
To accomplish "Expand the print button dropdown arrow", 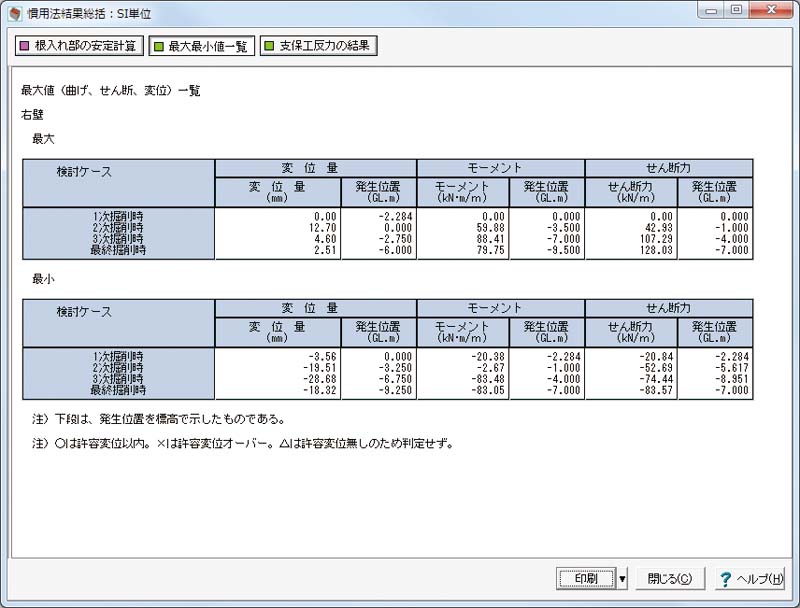I will pyautogui.click(x=622, y=578).
